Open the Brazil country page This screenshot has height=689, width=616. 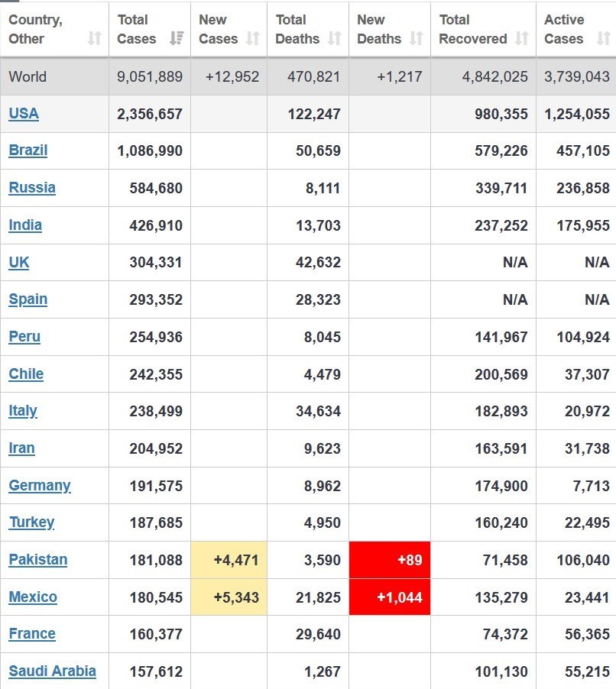(28, 150)
